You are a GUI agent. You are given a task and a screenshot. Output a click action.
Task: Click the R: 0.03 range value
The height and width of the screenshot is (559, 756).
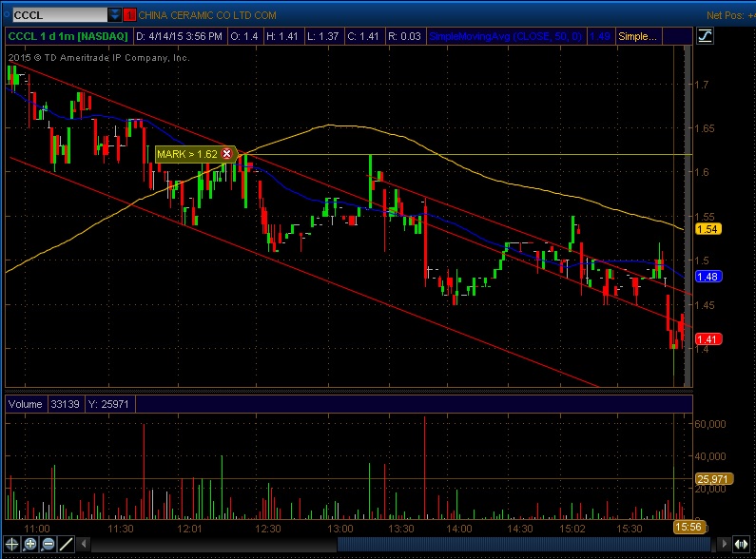click(404, 36)
